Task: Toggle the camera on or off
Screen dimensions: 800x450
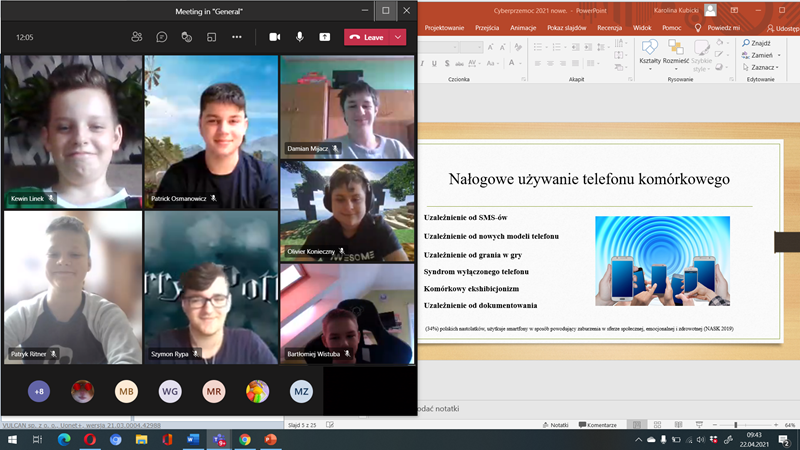Action: [x=274, y=37]
